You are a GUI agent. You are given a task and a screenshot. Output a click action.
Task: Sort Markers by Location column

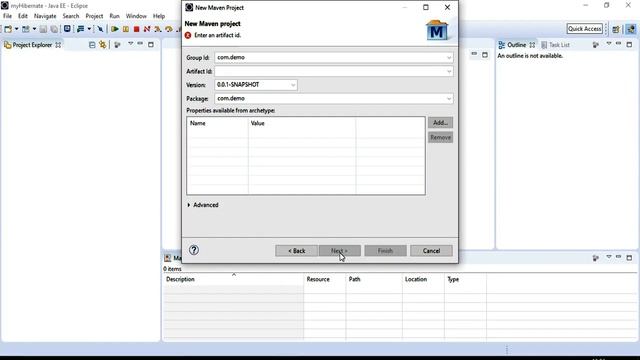423,279
